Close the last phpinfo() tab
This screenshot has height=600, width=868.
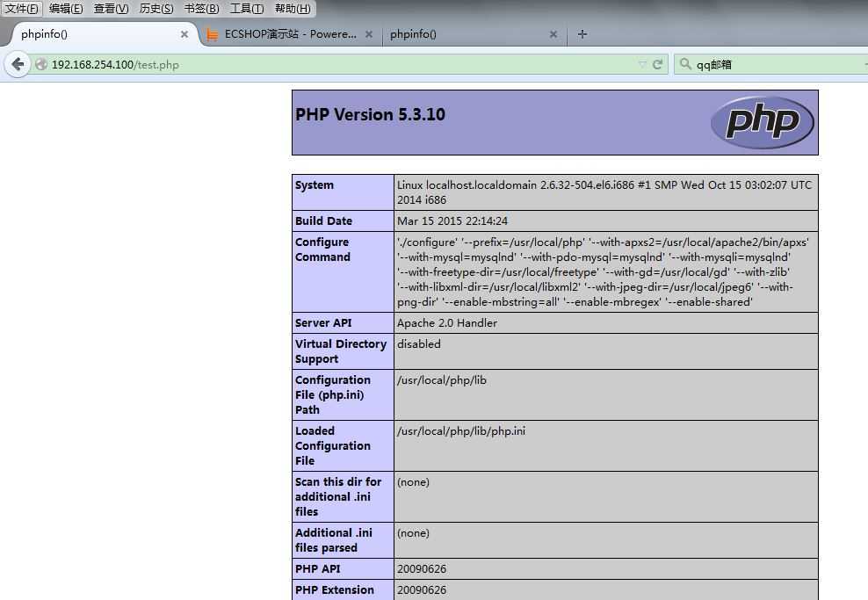click(553, 34)
